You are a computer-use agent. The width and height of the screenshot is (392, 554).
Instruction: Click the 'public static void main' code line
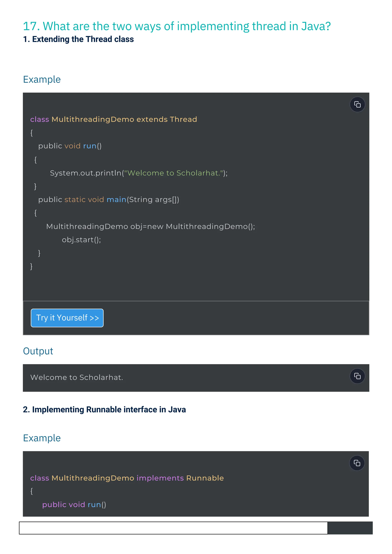pos(109,200)
